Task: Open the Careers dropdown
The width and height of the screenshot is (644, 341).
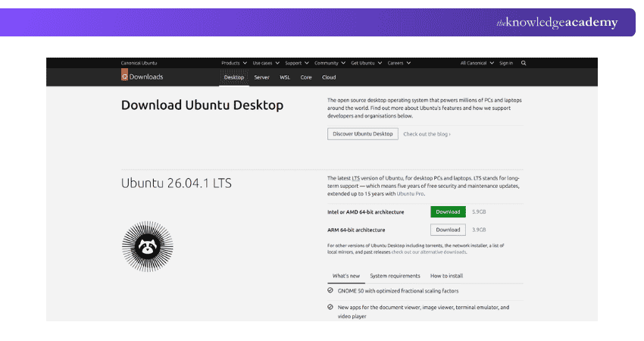Action: point(399,63)
